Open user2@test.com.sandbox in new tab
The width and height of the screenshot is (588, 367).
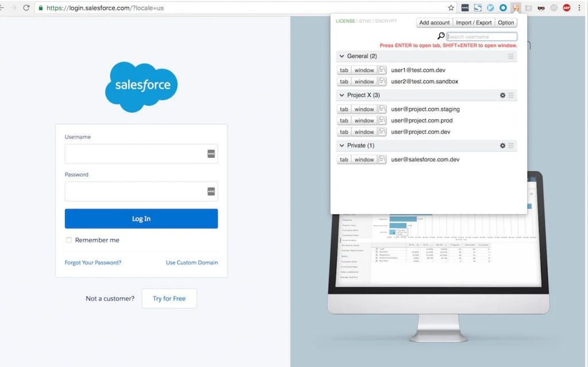[x=344, y=82]
